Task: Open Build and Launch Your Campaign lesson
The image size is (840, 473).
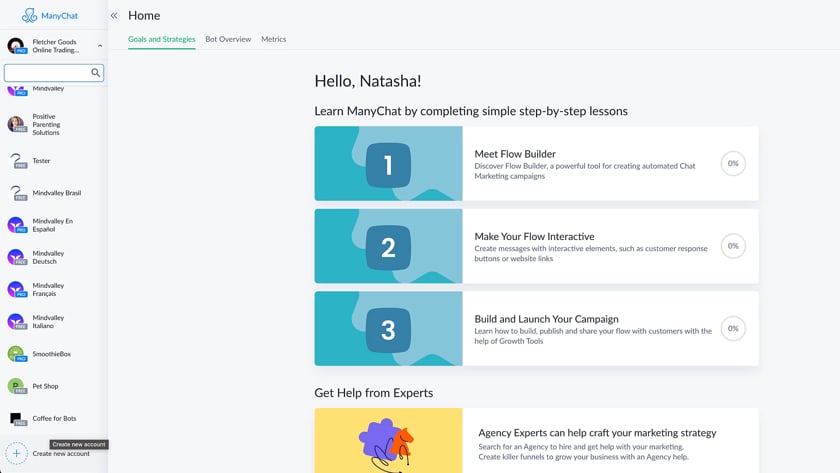Action: (x=536, y=328)
